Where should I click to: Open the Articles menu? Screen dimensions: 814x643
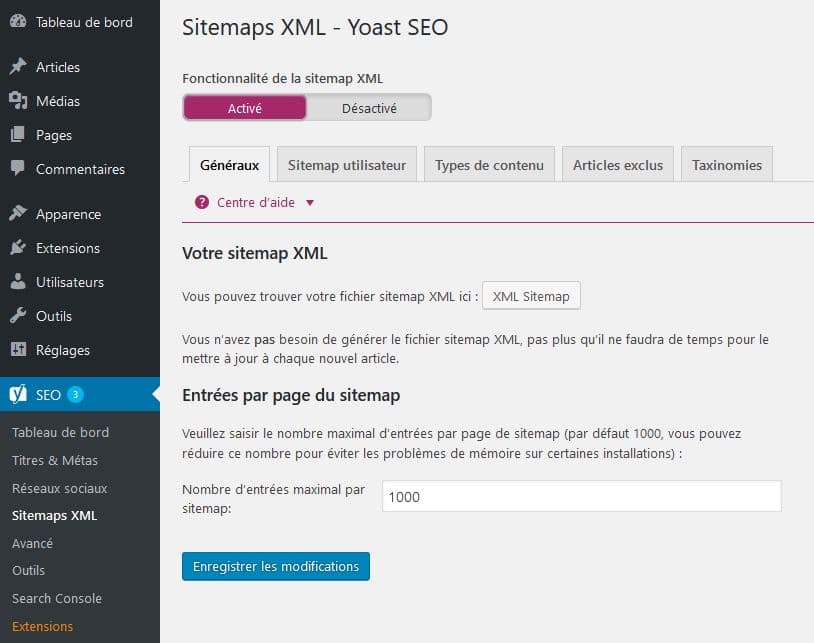(x=58, y=67)
